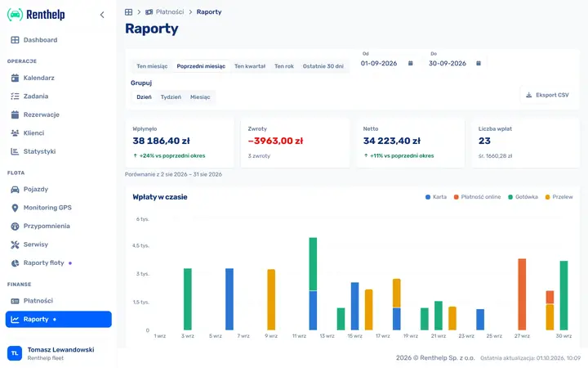
Task: Collapse the sidebar with the chevron arrow
Action: coord(102,15)
